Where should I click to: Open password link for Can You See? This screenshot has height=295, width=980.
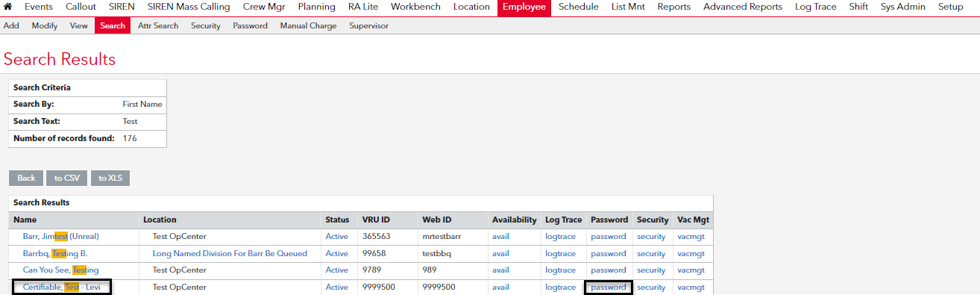(609, 270)
